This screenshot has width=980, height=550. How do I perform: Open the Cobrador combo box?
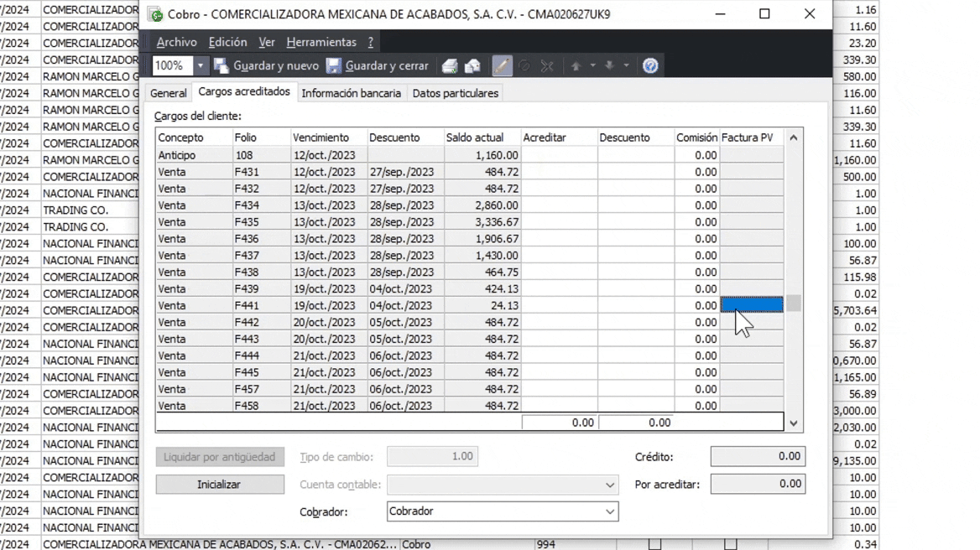tap(503, 511)
